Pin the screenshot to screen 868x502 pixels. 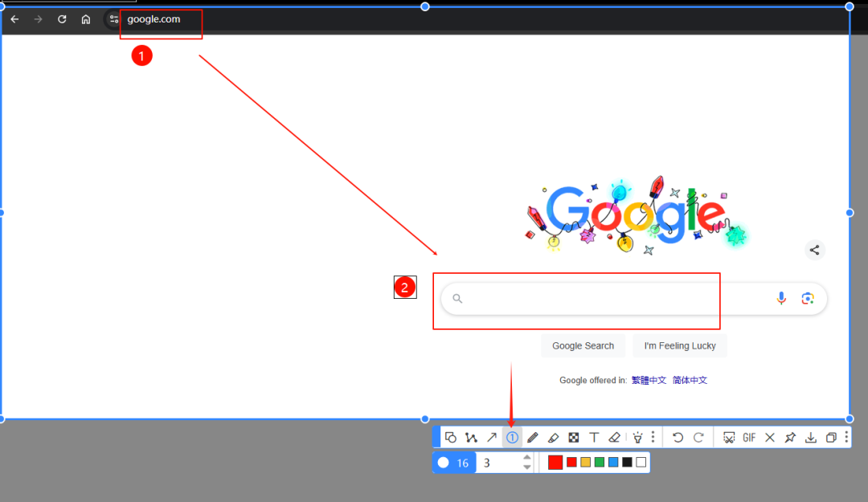click(x=790, y=438)
